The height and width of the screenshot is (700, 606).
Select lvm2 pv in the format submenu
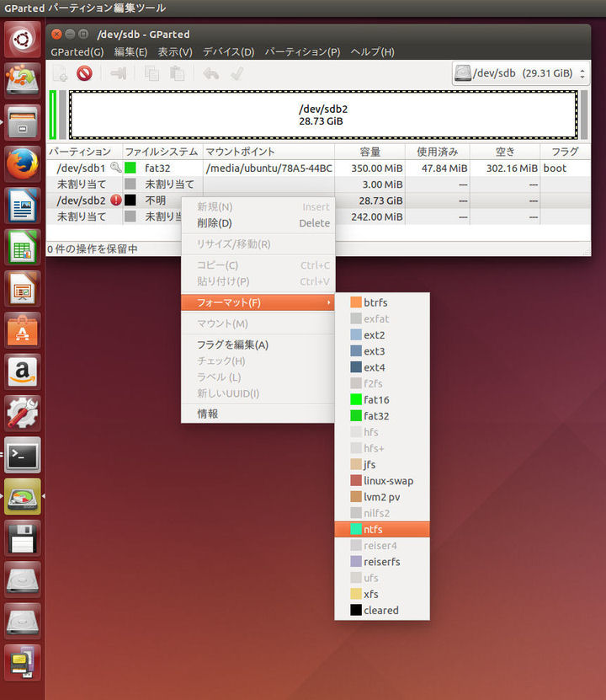382,497
